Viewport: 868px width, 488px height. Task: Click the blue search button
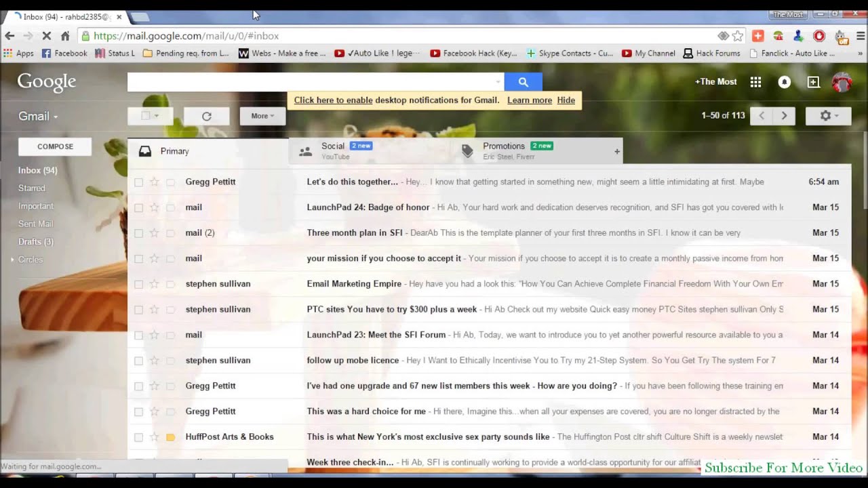523,82
